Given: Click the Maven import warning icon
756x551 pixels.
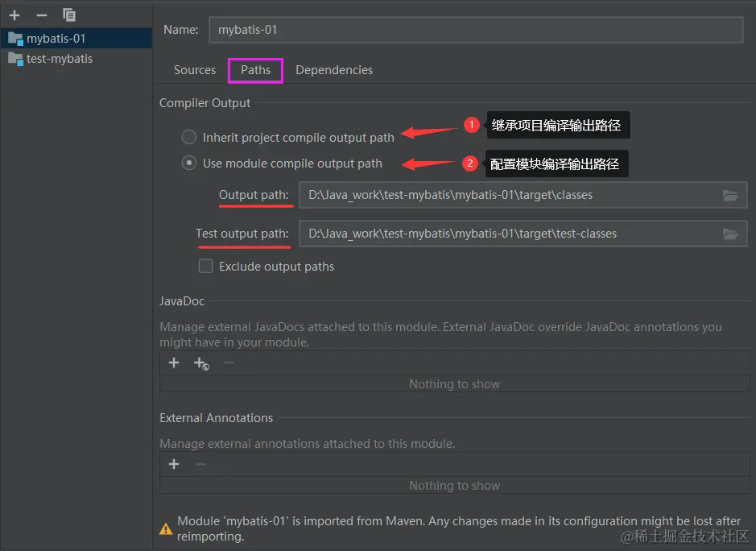Looking at the screenshot, I should coord(166,528).
